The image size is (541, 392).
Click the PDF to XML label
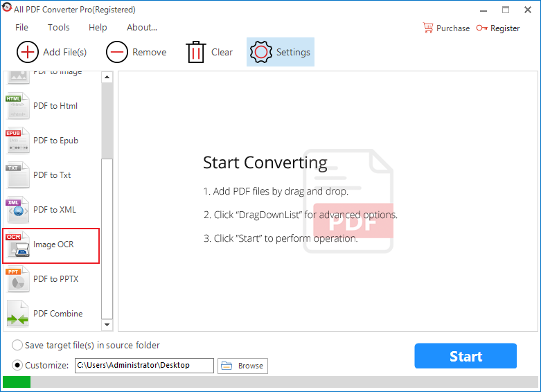pos(55,210)
